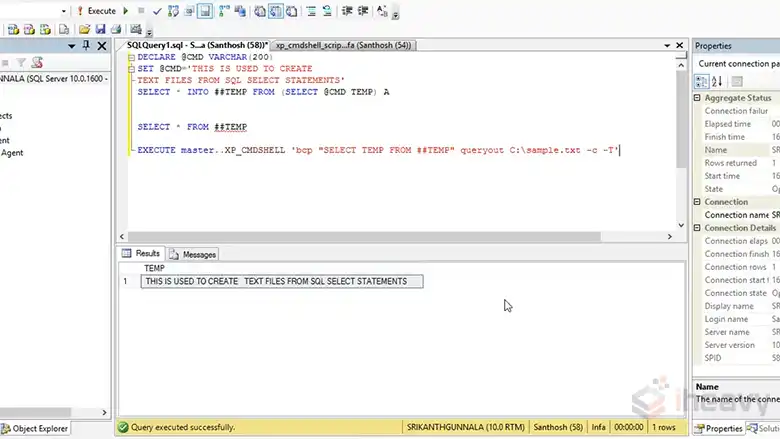Collapse the Connection Details category

(x=697, y=228)
